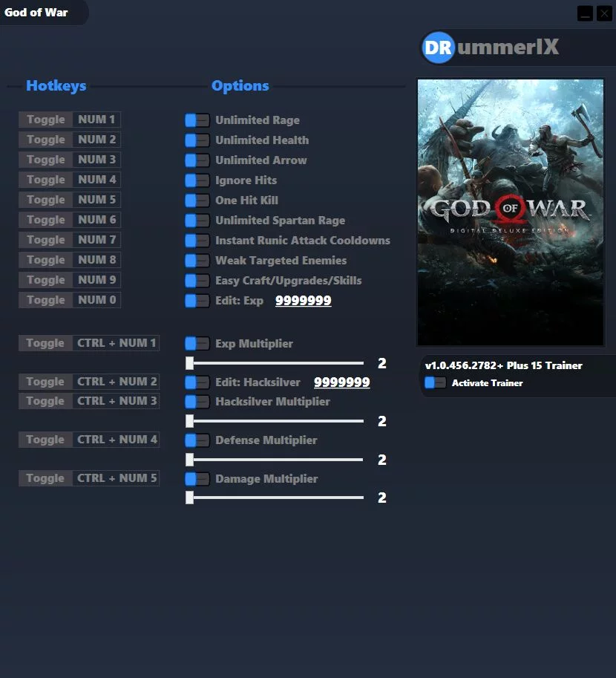Screen dimensions: 616x678
Task: Set the Damage Multiplier slider
Action: [x=275, y=498]
